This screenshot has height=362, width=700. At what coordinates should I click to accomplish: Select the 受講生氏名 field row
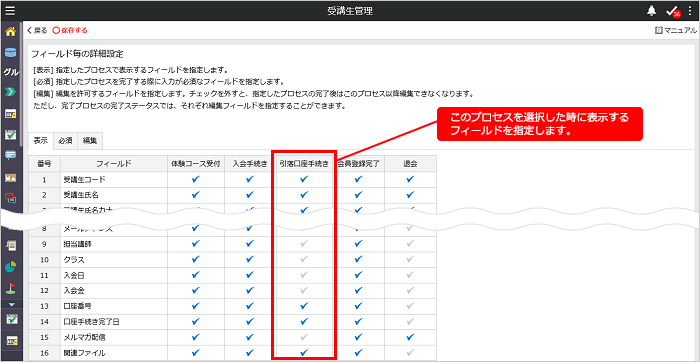(232, 195)
